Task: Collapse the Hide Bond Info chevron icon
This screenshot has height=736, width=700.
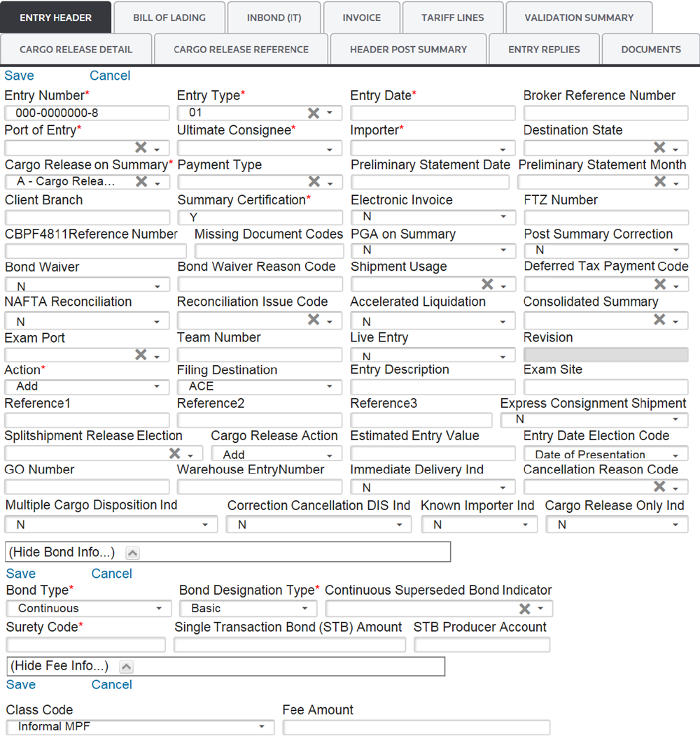Action: (x=132, y=553)
